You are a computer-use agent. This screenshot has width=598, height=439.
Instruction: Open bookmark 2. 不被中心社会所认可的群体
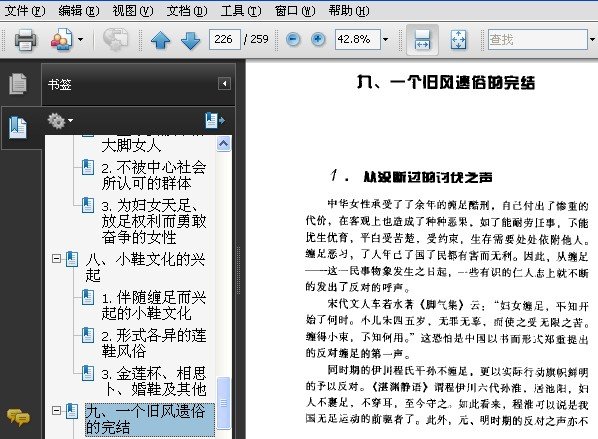(154, 175)
